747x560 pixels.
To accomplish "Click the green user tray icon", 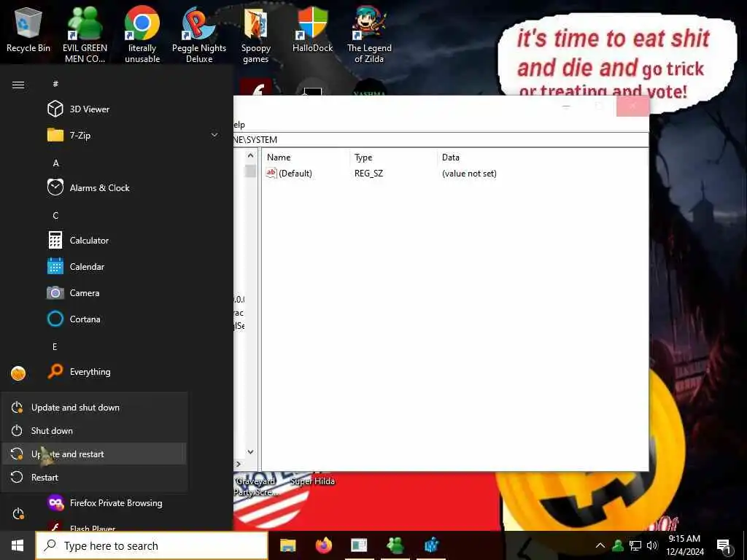I will click(x=618, y=545).
